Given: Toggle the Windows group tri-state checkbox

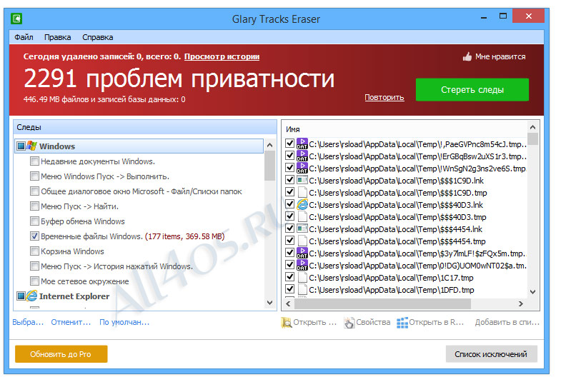Looking at the screenshot, I should [21, 146].
